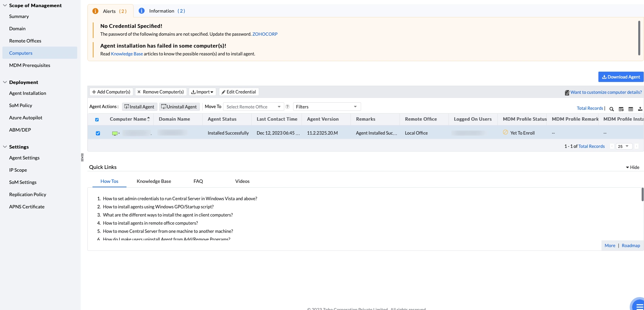Click the green computer monitor icon in the row
Viewport: 644px width, 310px height.
click(115, 133)
